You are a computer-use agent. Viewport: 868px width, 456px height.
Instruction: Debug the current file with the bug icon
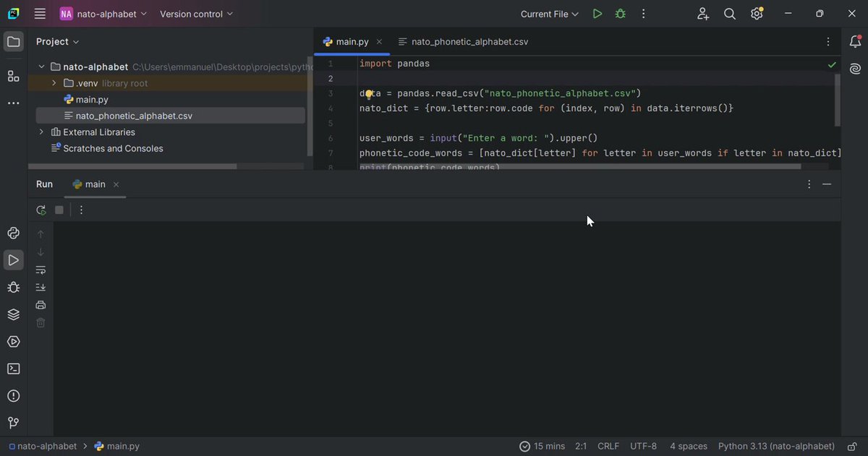[620, 14]
